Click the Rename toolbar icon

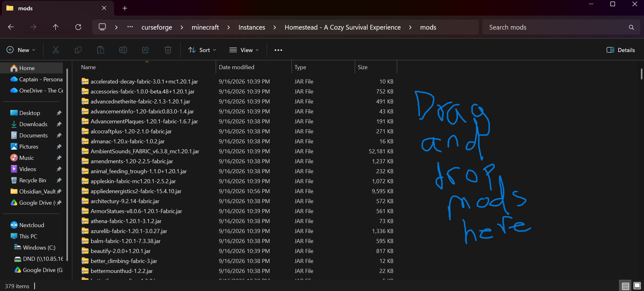pyautogui.click(x=123, y=50)
